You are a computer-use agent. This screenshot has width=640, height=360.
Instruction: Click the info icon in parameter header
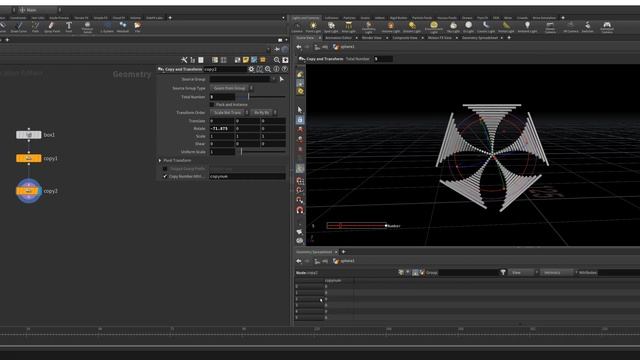pos(276,69)
